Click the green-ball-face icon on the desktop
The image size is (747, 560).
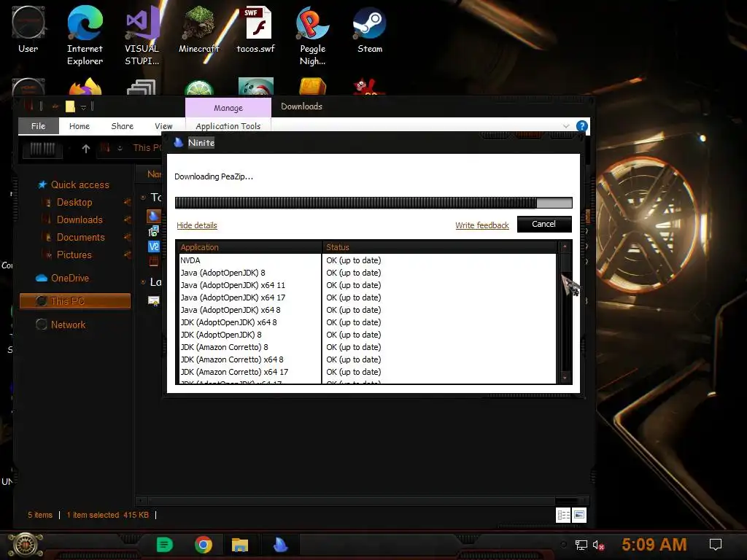pos(256,86)
